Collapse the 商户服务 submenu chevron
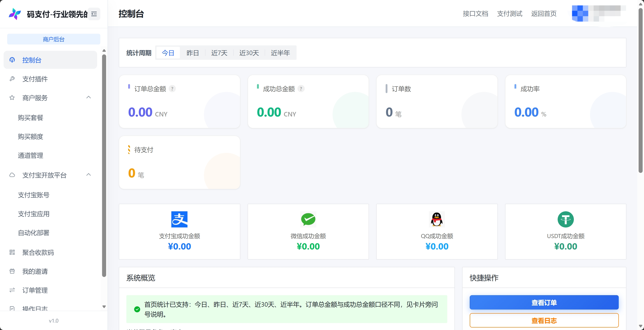This screenshot has width=644, height=330. click(x=89, y=98)
